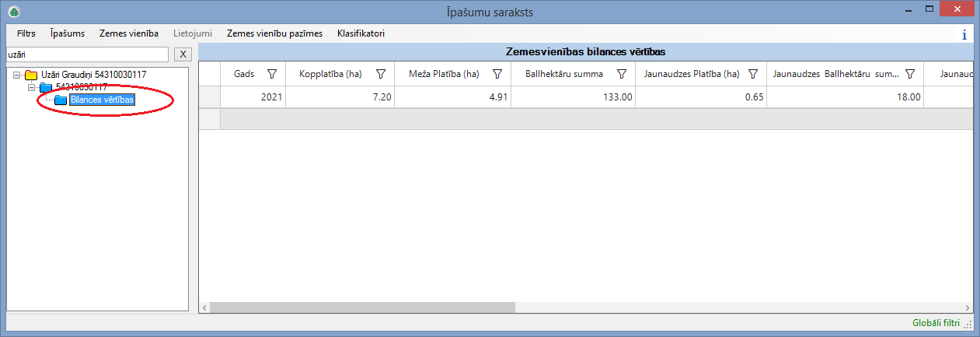Click the grid's scroll left arrow
Screen dimensions: 980x337
click(204, 307)
